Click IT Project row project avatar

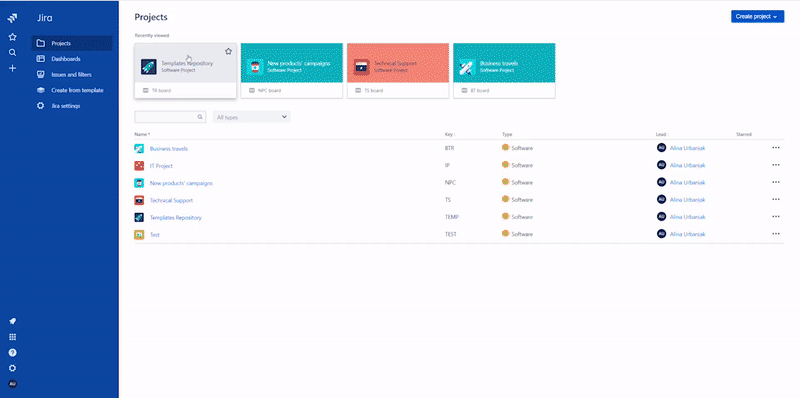click(139, 166)
